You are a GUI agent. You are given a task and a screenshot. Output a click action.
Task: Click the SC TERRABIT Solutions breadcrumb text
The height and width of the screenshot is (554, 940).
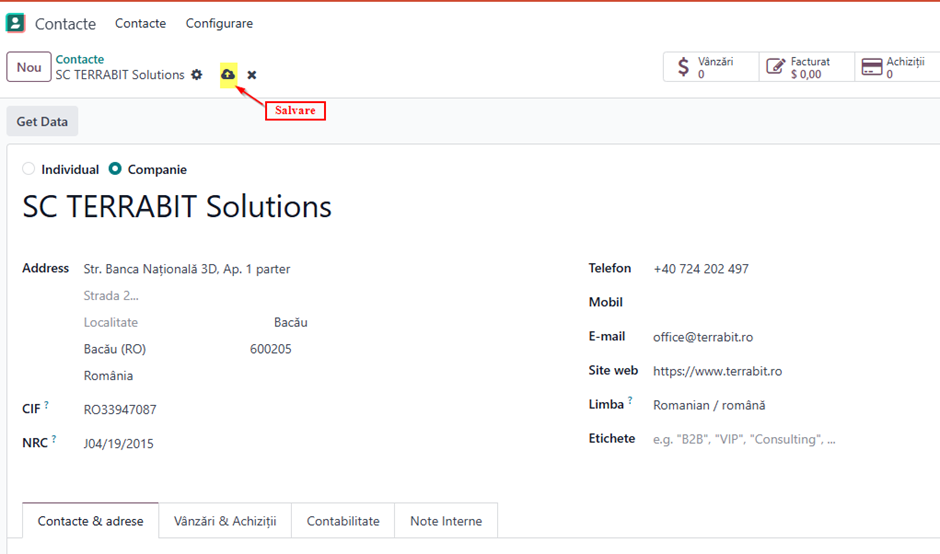point(120,75)
